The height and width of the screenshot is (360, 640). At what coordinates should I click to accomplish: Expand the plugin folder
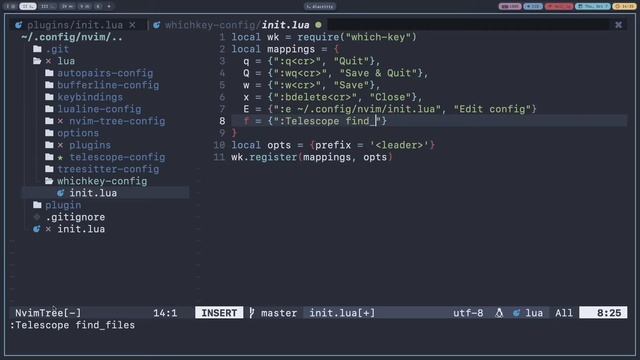(x=63, y=205)
